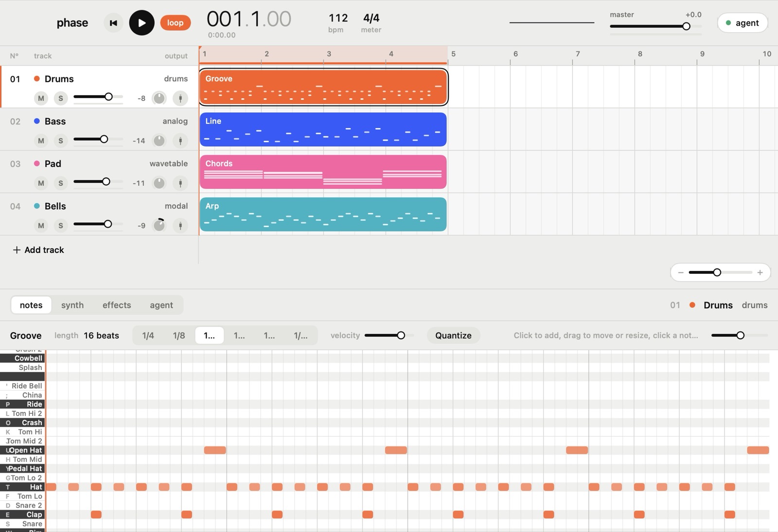Select the Arp clip on Bells track
This screenshot has height=532, width=778.
(x=323, y=214)
